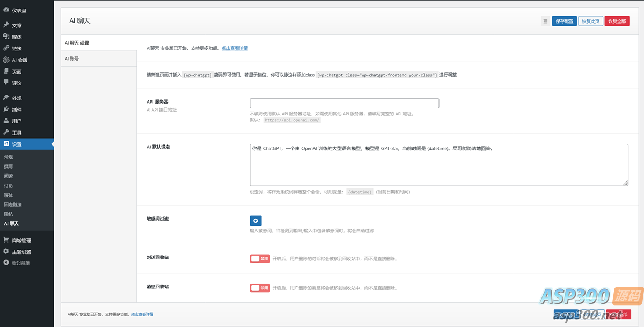Viewport: 644px width, 327px height.
Task: Collapse the sidebar with 收起菜单
Action: point(20,263)
